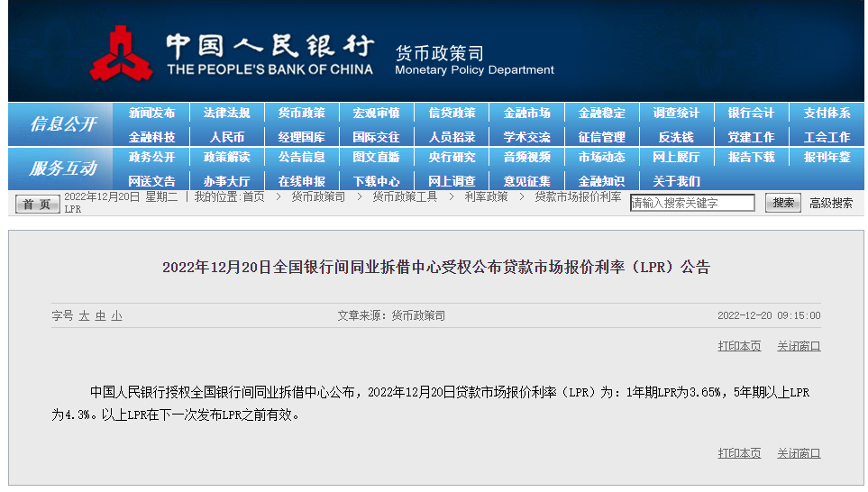
Task: Select 报刊年鉴 menu item
Action: (x=827, y=157)
